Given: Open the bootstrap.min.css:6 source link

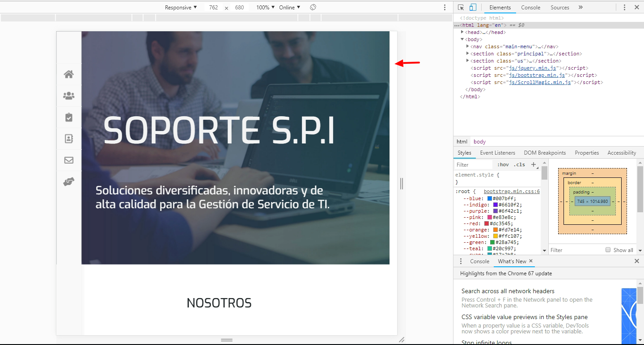Looking at the screenshot, I should click(512, 191).
